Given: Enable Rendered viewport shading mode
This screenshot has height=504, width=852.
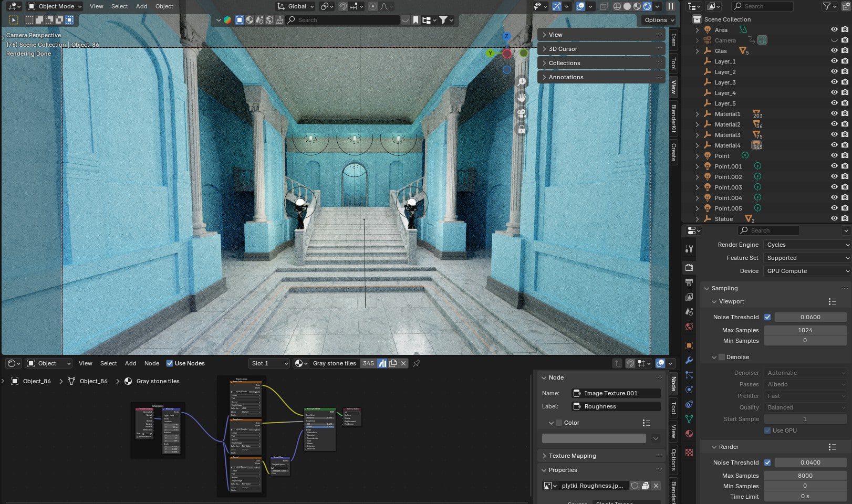Looking at the screenshot, I should (x=646, y=6).
